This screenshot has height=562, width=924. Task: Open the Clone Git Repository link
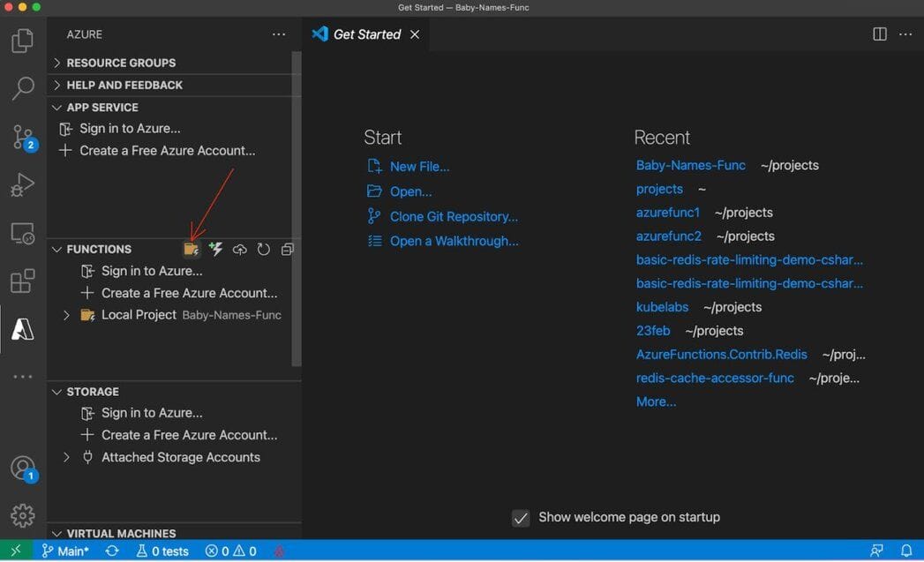click(x=454, y=216)
